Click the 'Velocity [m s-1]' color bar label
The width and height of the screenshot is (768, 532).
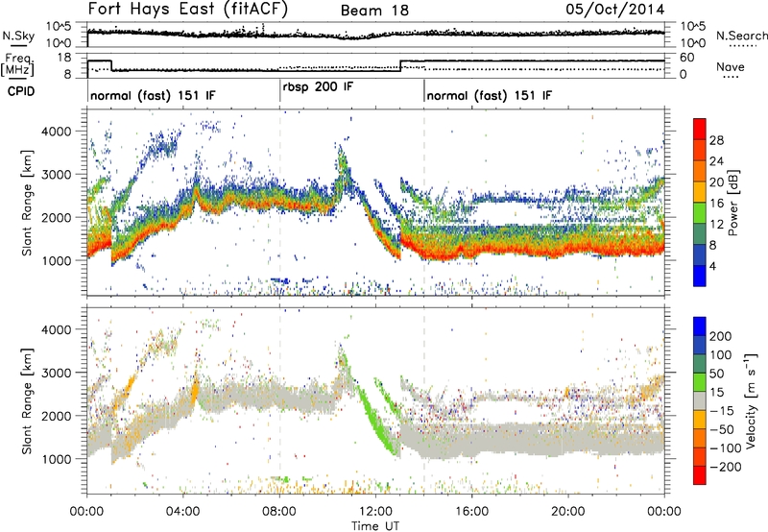(x=751, y=400)
